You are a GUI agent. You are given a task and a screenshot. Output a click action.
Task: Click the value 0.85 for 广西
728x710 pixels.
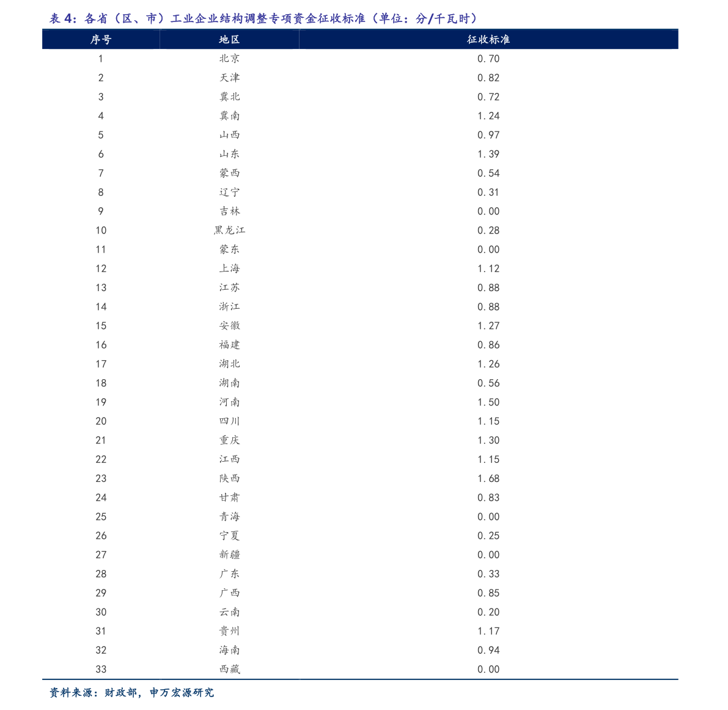coord(488,593)
